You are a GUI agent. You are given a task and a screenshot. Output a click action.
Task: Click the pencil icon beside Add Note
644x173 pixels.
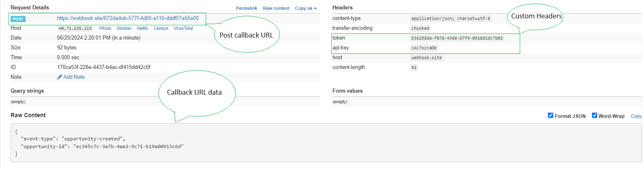click(x=59, y=77)
